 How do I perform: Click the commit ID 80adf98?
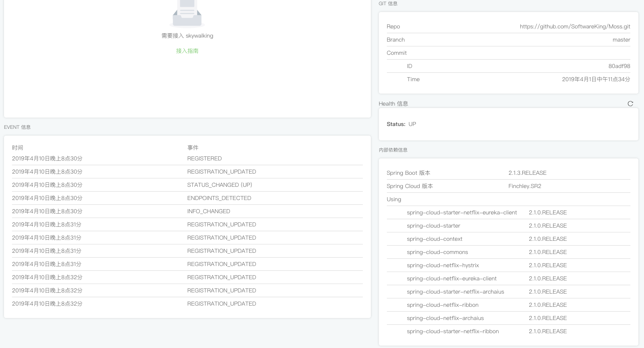619,66
